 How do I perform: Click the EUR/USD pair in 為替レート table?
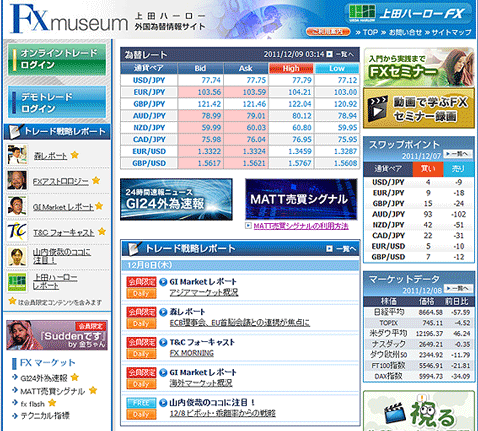point(149,151)
